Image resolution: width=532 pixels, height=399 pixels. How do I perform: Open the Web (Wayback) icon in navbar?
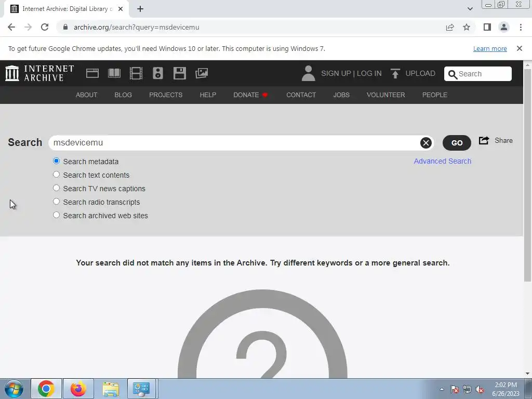(92, 73)
